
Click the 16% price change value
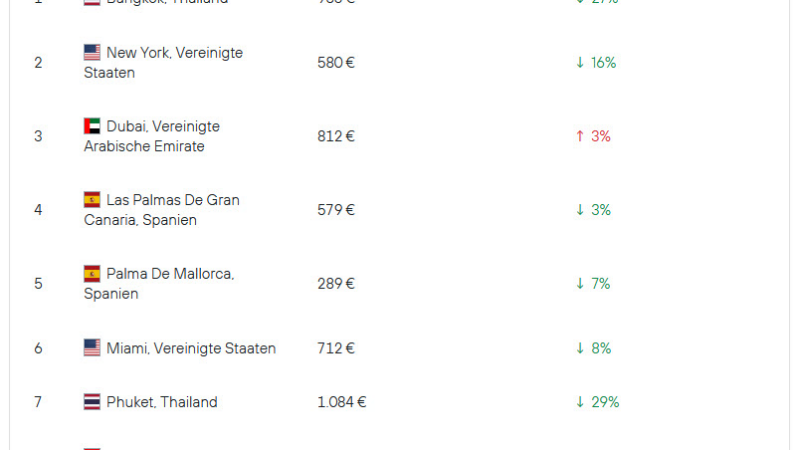click(603, 63)
